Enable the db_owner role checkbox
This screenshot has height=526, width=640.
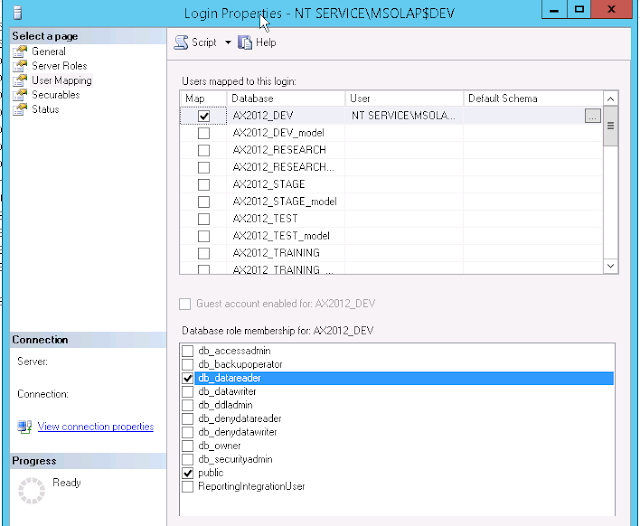tap(188, 446)
